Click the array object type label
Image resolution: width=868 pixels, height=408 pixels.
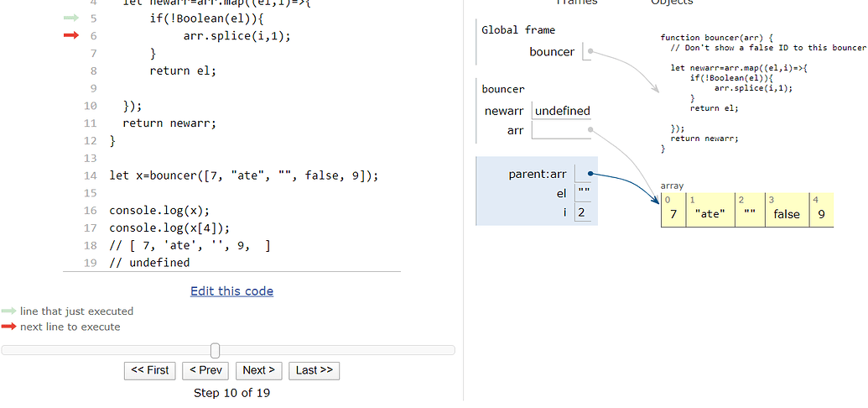(x=672, y=186)
